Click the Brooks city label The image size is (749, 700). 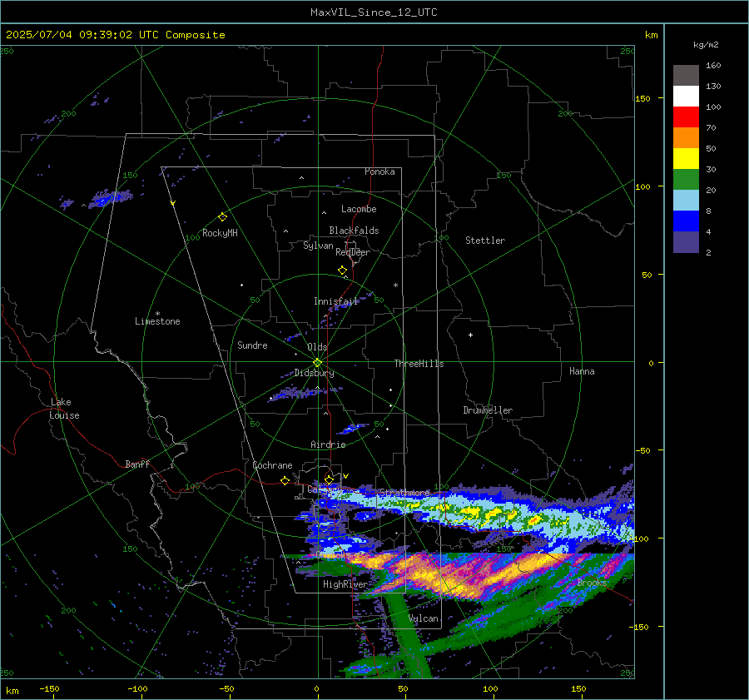[x=592, y=583]
